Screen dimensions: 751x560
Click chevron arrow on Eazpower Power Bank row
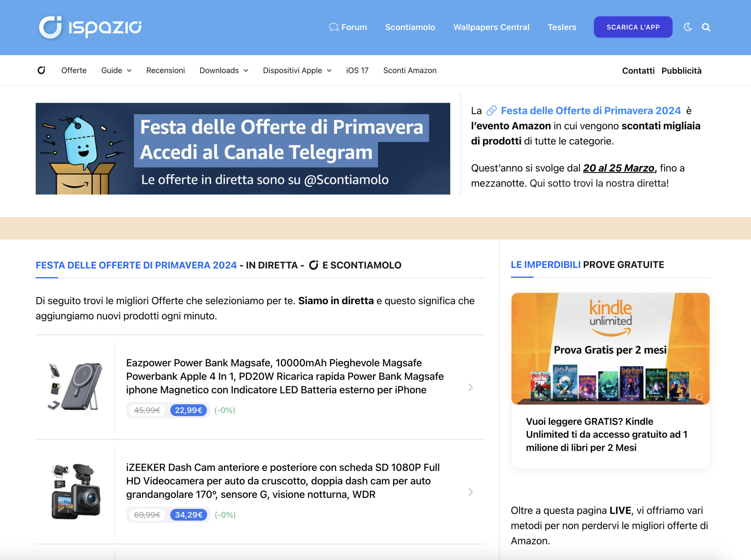click(470, 388)
